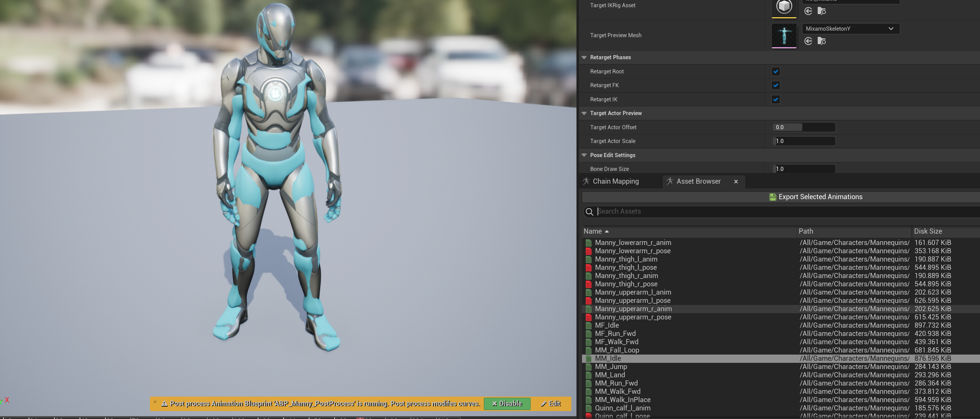Viewport: 980px width, 419px height.
Task: Click the search magnifier icon in Asset Browser
Action: click(589, 212)
